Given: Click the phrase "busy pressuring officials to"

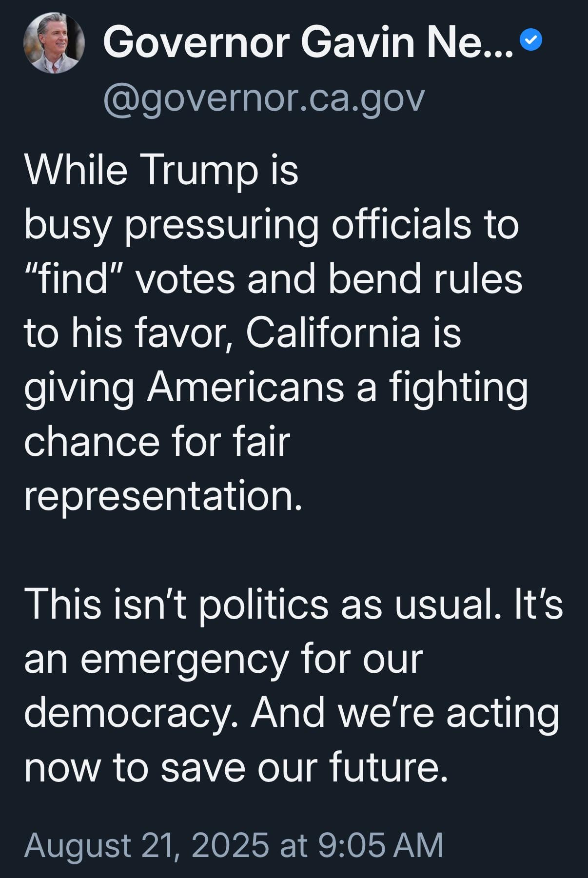Looking at the screenshot, I should [272, 226].
